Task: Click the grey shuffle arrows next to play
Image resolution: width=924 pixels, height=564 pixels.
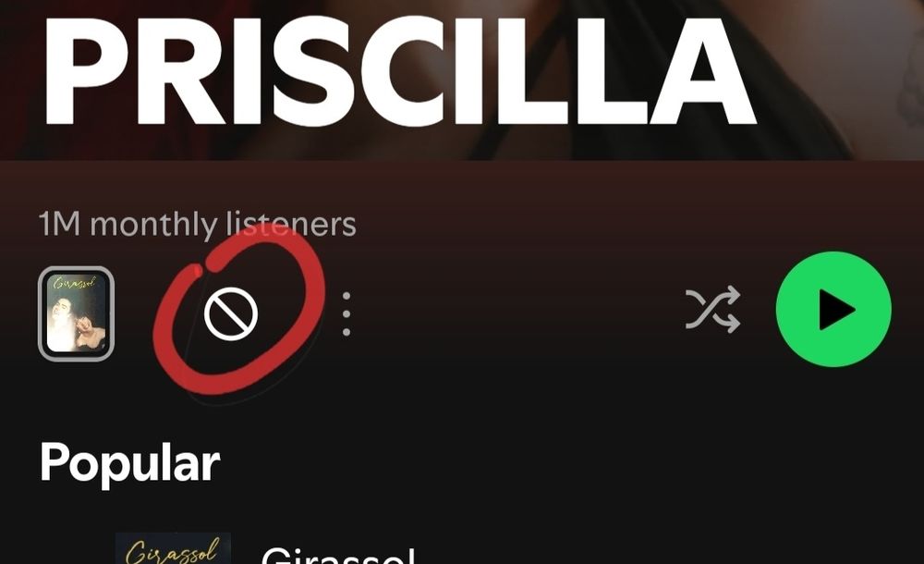Action: 712,310
